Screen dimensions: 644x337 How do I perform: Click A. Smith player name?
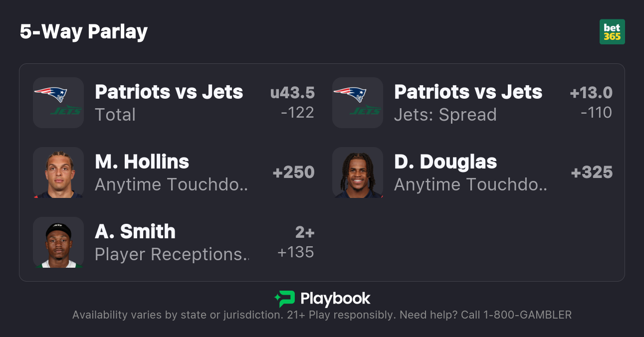[135, 232]
